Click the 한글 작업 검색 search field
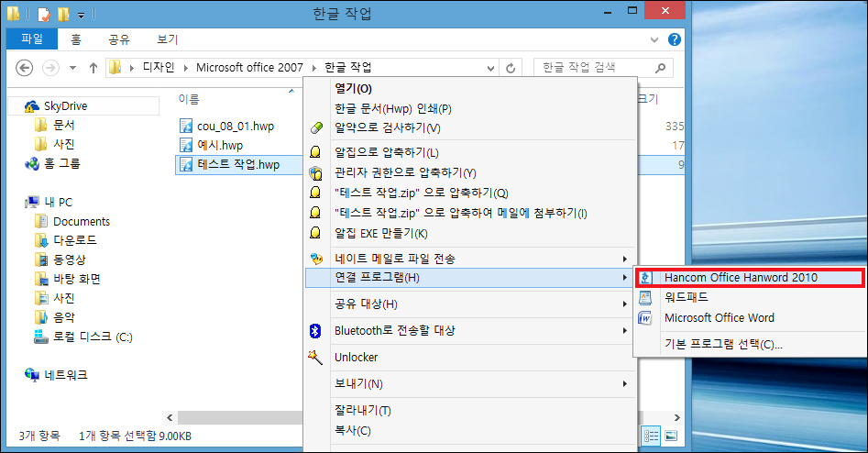 pyautogui.click(x=603, y=68)
